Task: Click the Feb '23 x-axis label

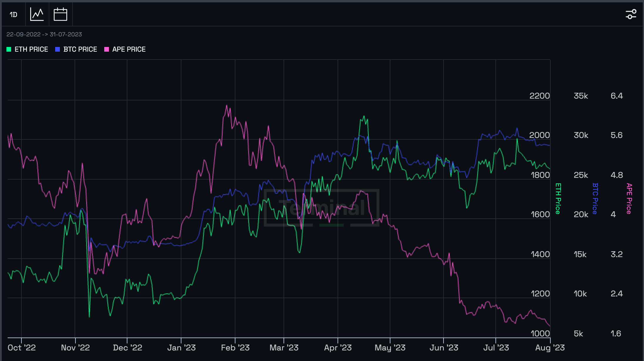Action: (235, 348)
